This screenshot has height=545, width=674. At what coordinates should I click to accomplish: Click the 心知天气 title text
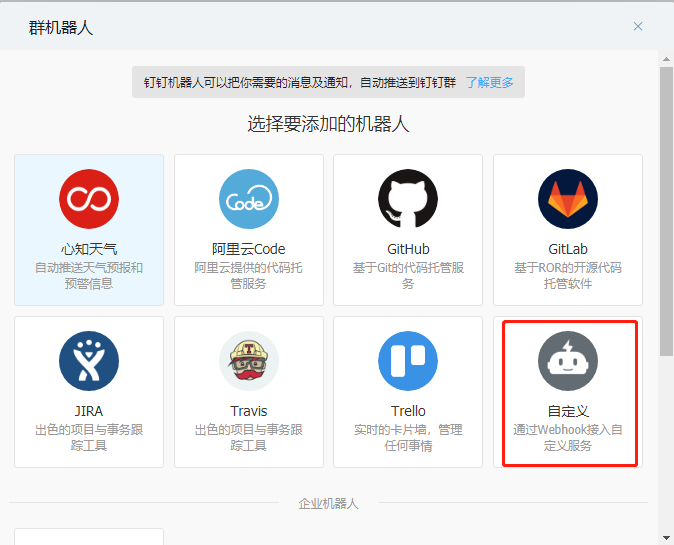tap(89, 249)
